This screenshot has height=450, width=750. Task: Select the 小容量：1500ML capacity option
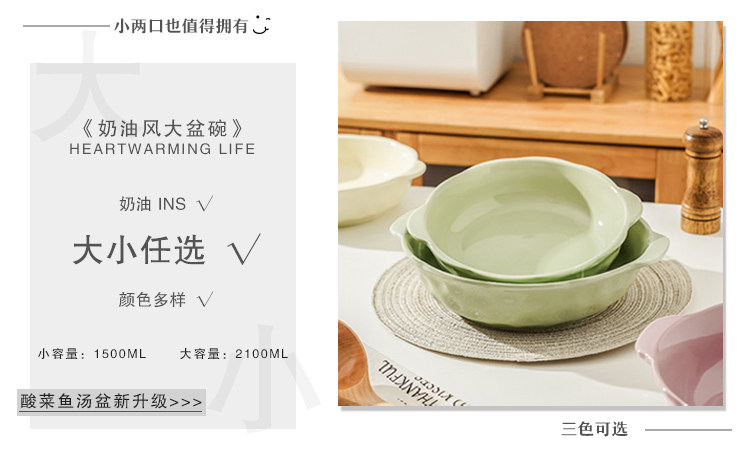(x=92, y=354)
